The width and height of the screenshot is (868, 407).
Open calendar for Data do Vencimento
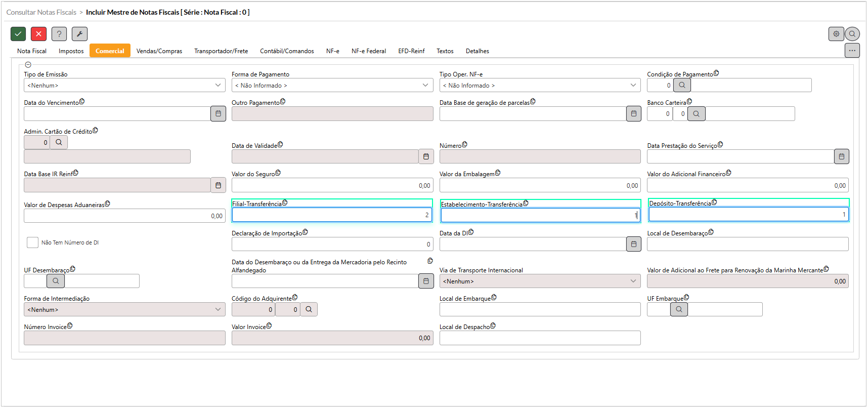[218, 114]
